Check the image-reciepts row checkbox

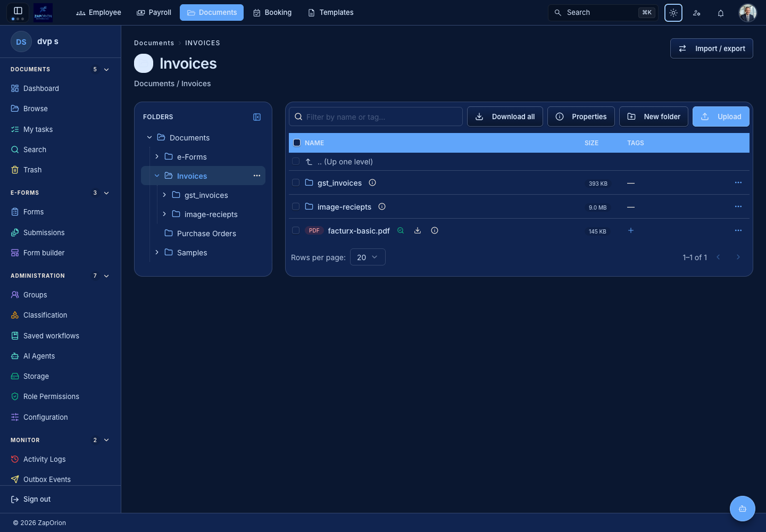(296, 206)
